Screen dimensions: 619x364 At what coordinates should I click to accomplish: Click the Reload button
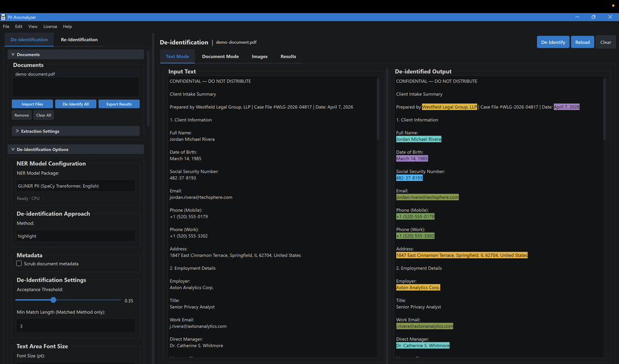(582, 42)
